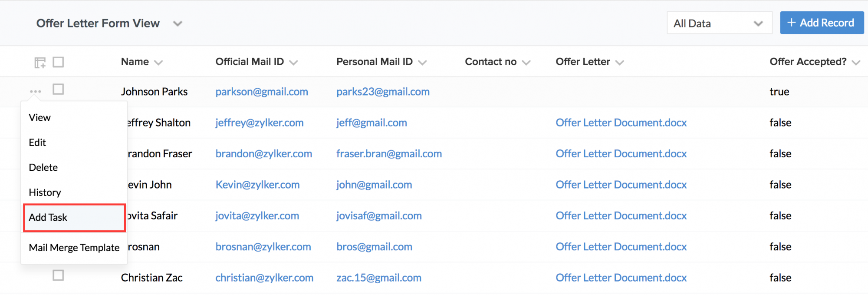
Task: Open the Offer Letter column chevron
Action: (620, 63)
